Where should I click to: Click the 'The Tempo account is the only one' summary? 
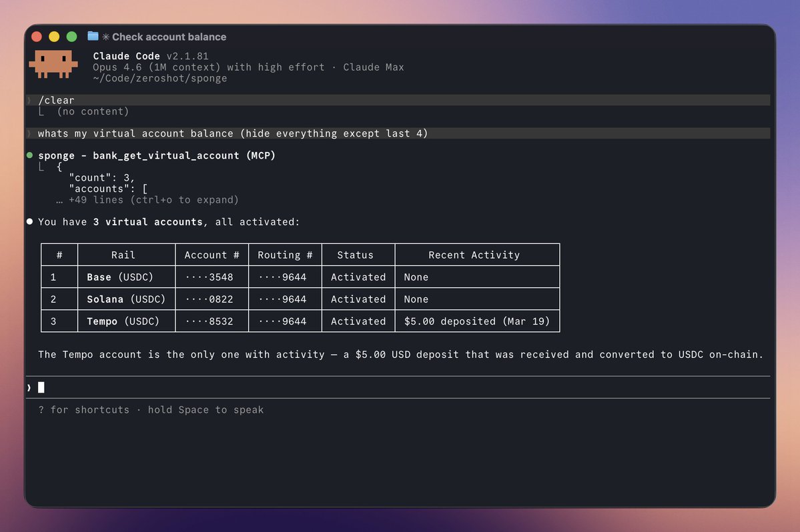[400, 355]
